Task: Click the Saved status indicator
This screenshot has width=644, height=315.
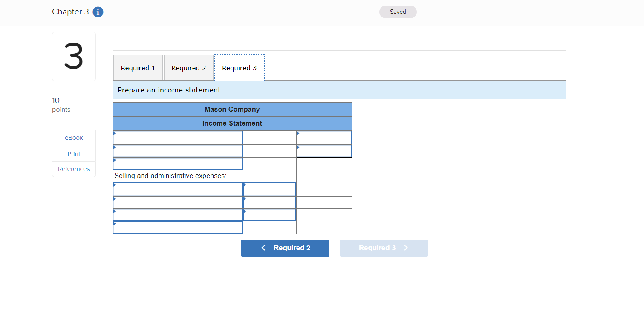Action: (398, 12)
